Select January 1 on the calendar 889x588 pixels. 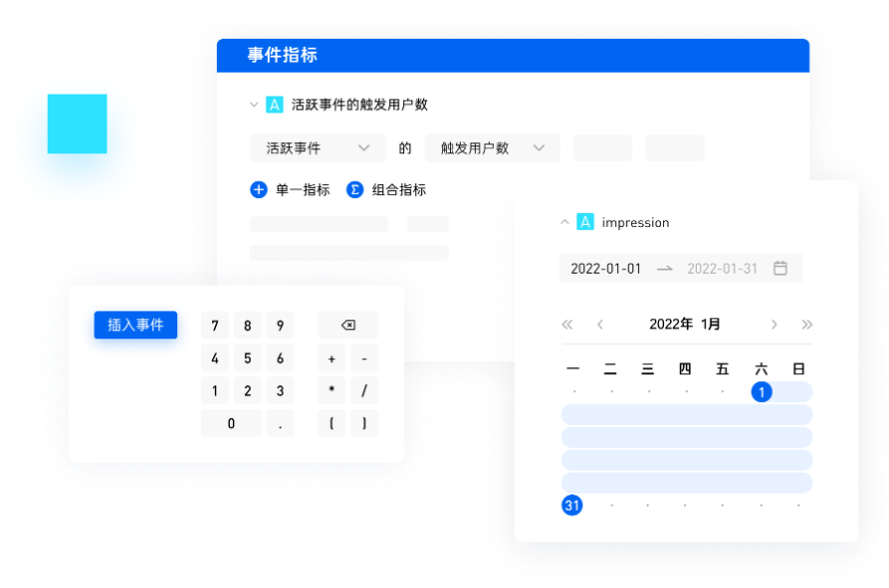coord(762,392)
